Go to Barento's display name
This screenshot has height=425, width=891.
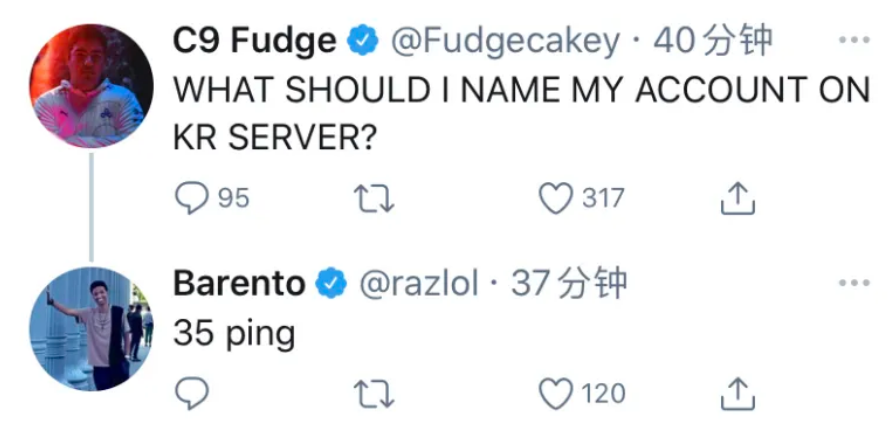pos(239,283)
